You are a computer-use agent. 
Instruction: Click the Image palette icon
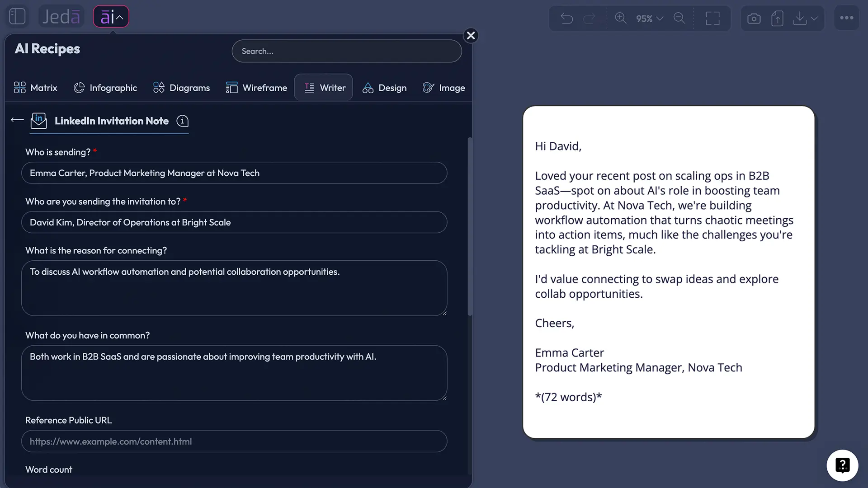[428, 88]
